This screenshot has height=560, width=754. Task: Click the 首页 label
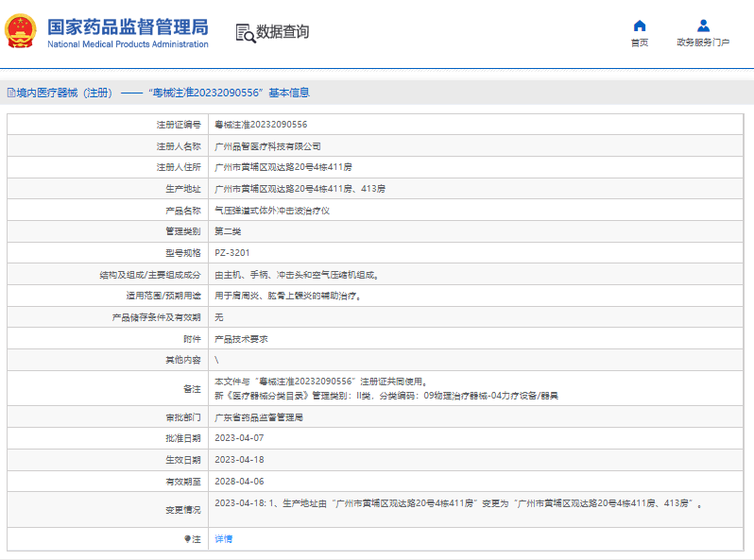[640, 42]
